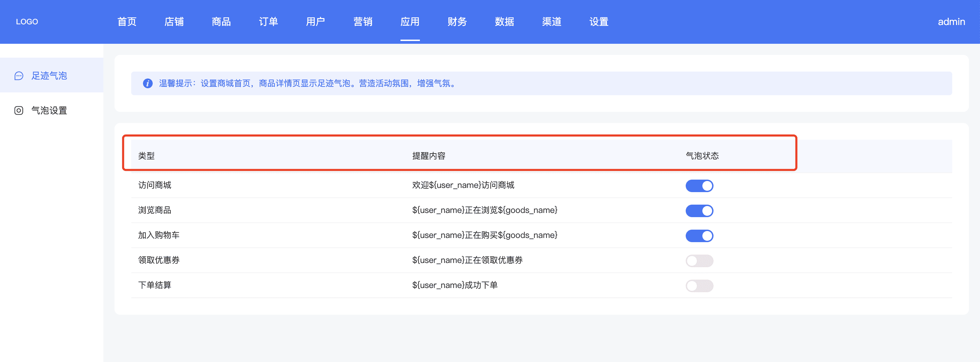Switch off the 加入购物车 bubble status
The height and width of the screenshot is (362, 980).
pos(699,236)
